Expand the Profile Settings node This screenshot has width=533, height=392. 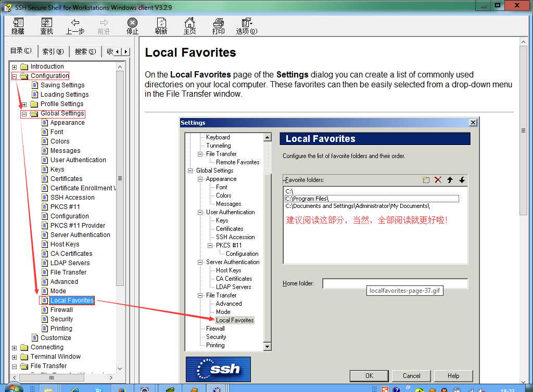[24, 104]
